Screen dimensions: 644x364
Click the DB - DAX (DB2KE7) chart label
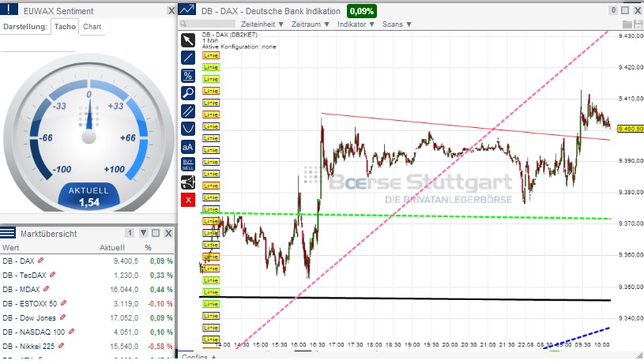[x=230, y=35]
